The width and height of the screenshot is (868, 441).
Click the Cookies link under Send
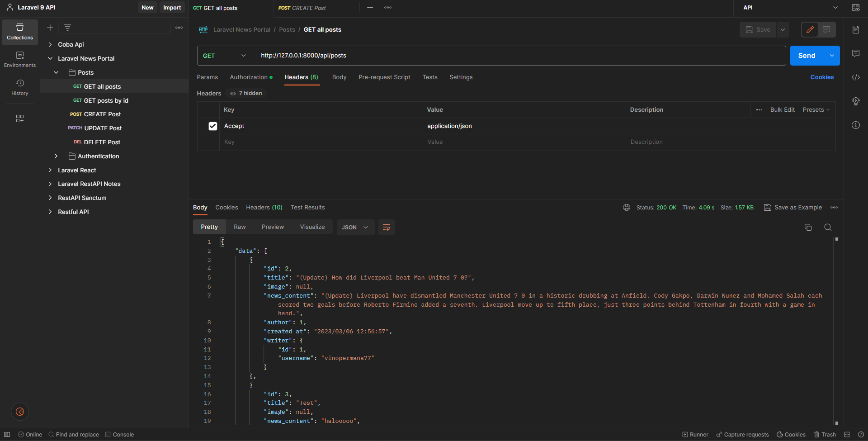(x=822, y=77)
